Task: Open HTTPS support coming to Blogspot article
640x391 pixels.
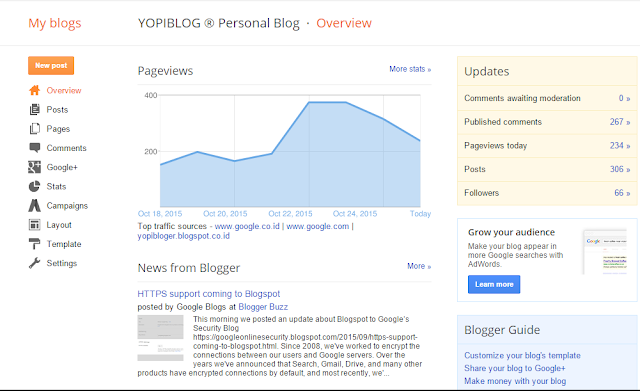Action: (x=209, y=294)
